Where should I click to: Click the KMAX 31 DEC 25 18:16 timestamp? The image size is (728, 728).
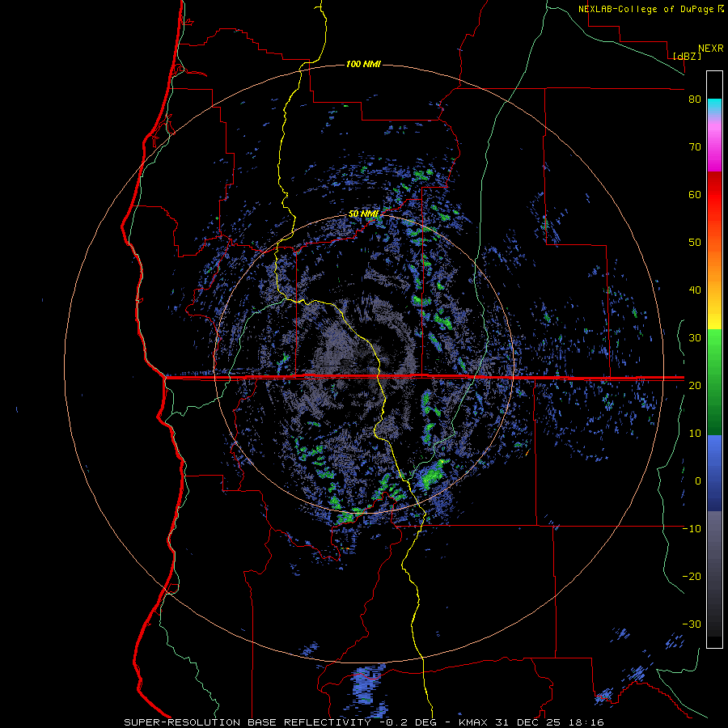[x=531, y=722]
